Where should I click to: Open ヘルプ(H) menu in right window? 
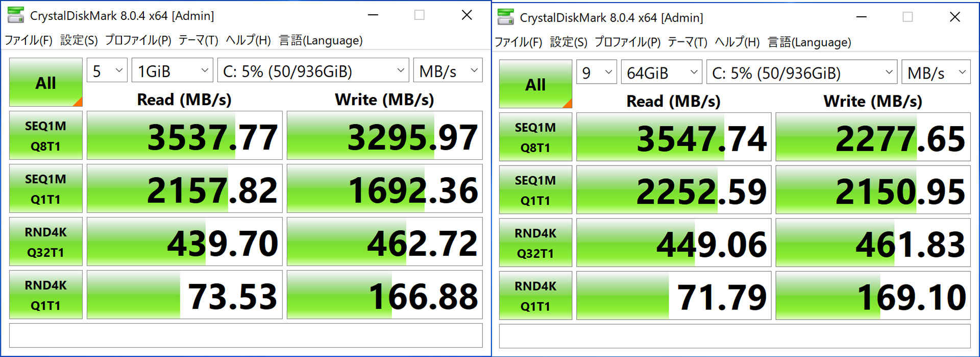point(738,42)
